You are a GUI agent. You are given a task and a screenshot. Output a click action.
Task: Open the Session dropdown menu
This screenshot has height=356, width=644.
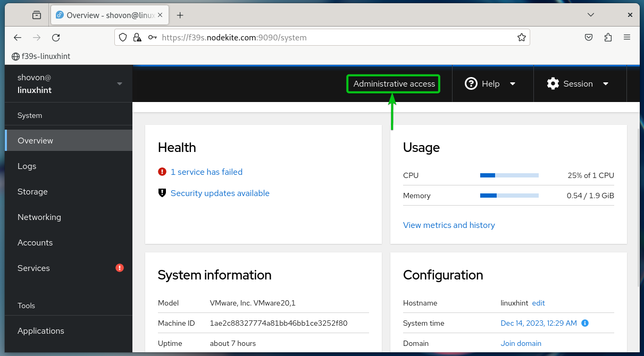[578, 84]
